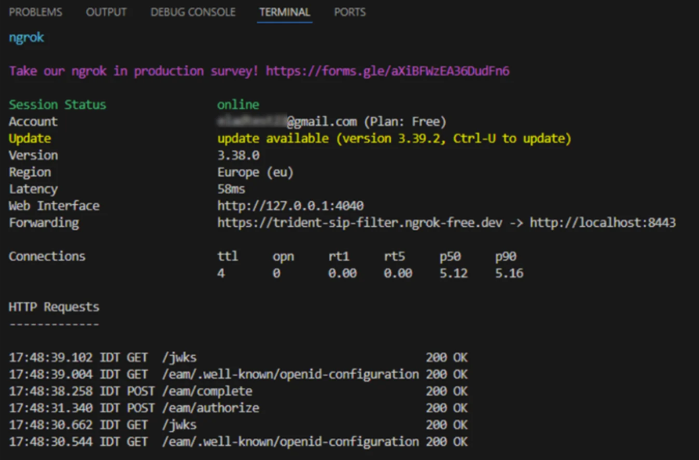The width and height of the screenshot is (699, 460).
Task: Click the 'rt1' column header
Action: click(339, 256)
